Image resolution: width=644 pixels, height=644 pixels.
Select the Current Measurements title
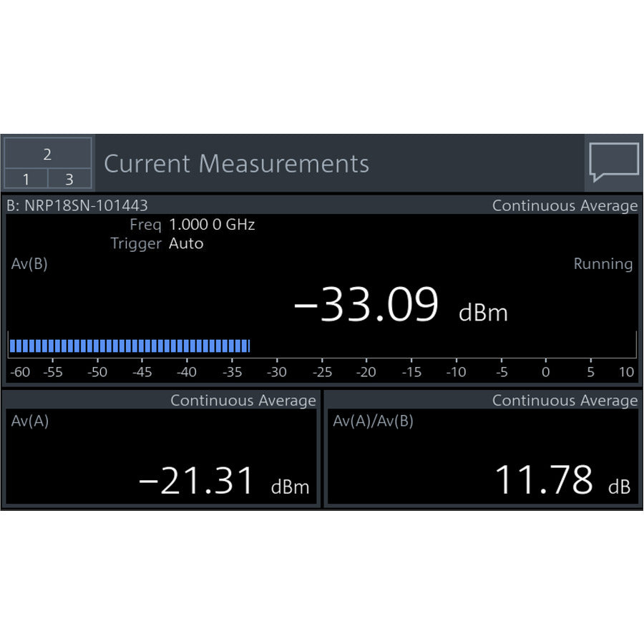pos(238,164)
